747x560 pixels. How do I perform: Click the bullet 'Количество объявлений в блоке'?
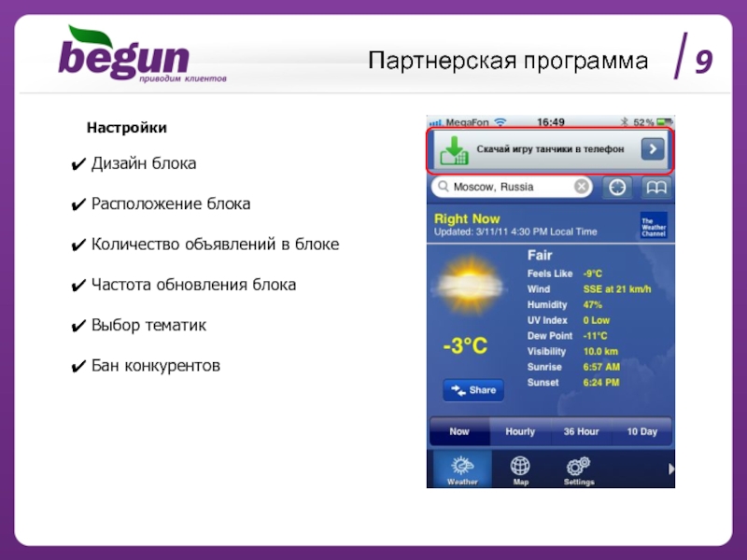point(215,245)
